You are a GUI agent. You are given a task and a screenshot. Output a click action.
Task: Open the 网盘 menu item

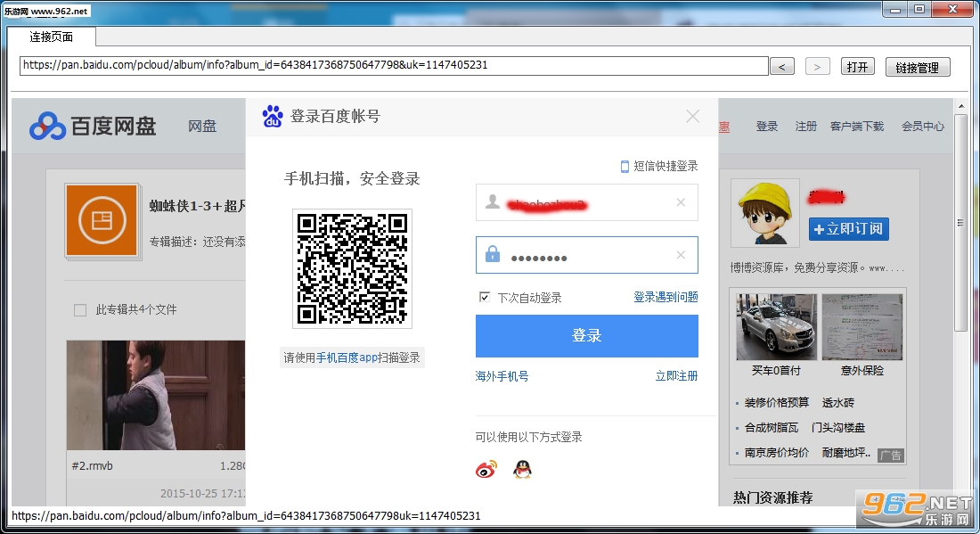coord(202,127)
